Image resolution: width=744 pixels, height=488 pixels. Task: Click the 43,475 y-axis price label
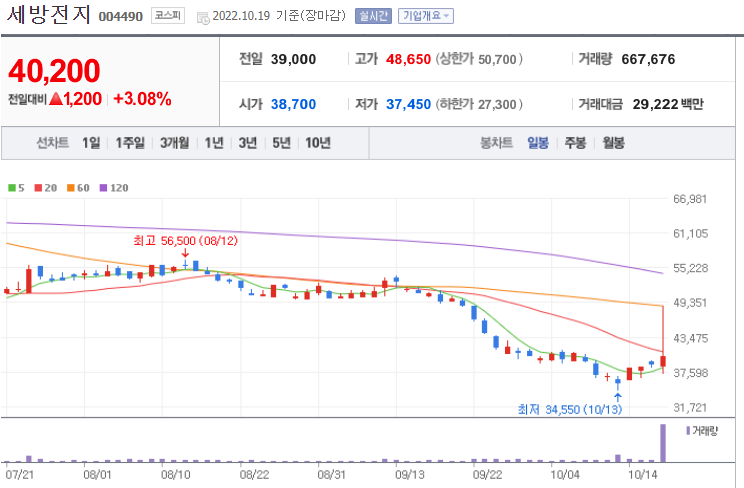coord(690,338)
